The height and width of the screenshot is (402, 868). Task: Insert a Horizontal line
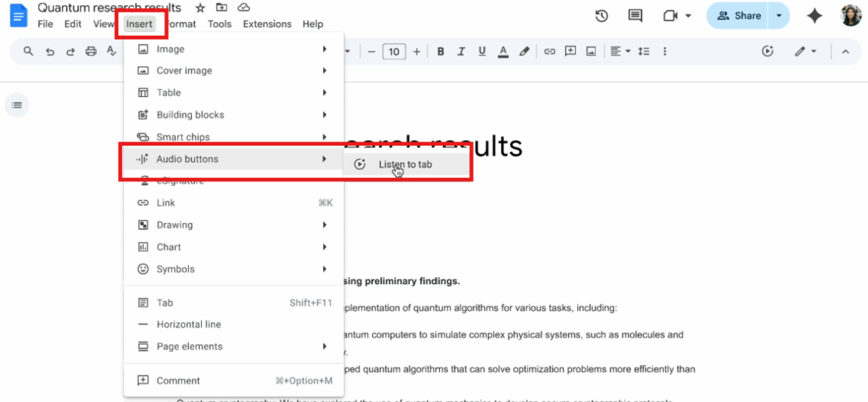click(x=234, y=324)
